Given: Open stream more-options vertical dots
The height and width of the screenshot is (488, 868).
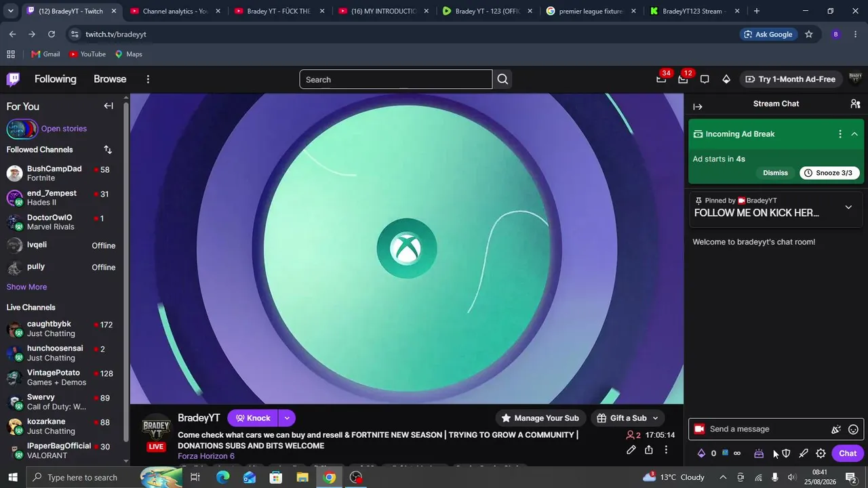Looking at the screenshot, I should (x=666, y=450).
